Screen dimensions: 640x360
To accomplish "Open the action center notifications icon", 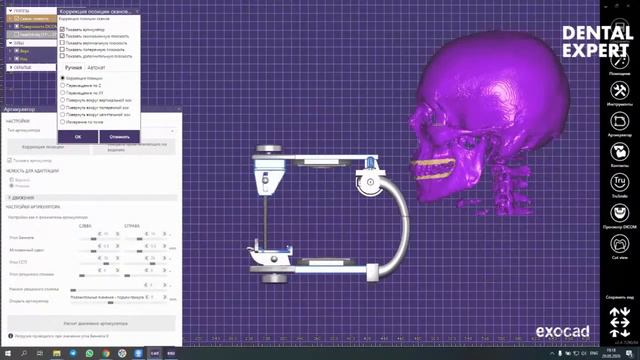I will (x=629, y=353).
